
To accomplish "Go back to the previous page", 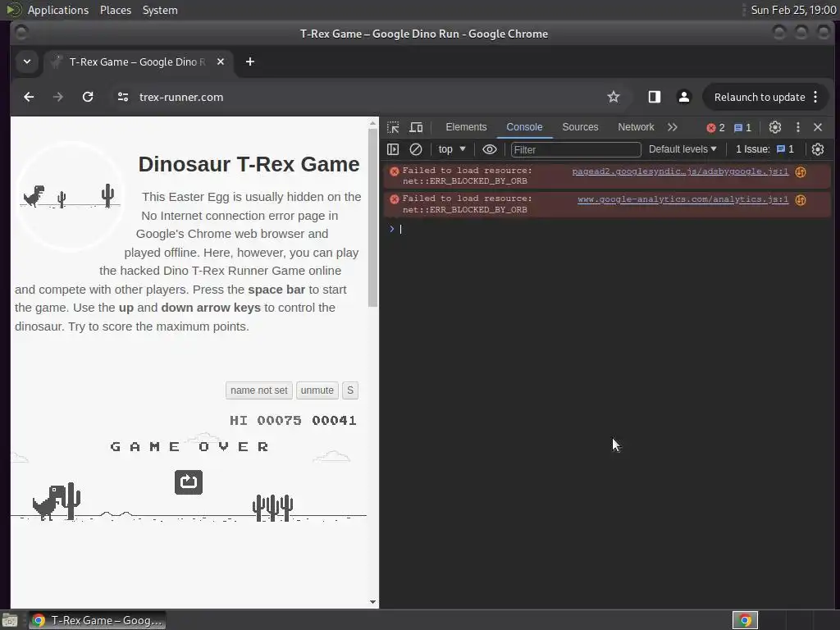I will coord(29,97).
